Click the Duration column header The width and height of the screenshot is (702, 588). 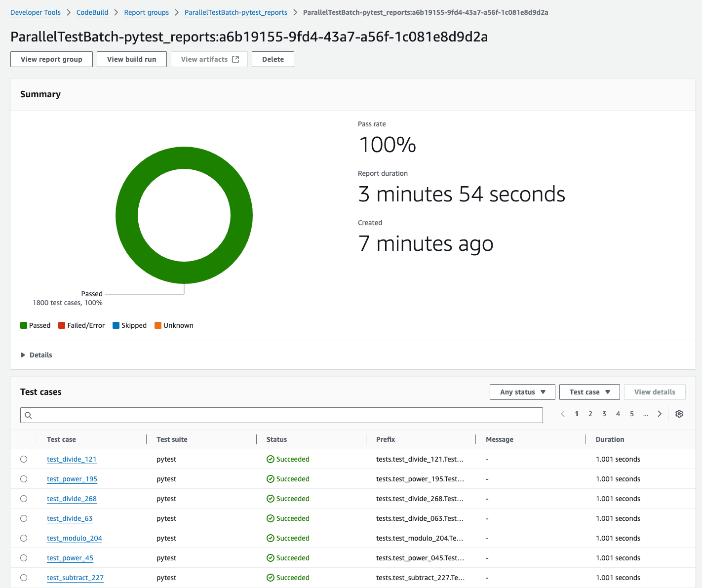coord(610,439)
